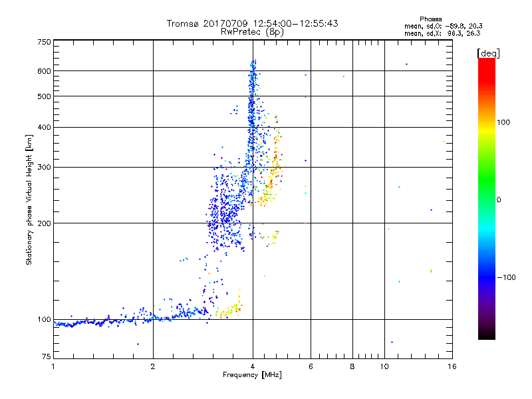Click the x-axis '16' tick label
Image resolution: width=532 pixels, height=399 pixels.
[452, 366]
